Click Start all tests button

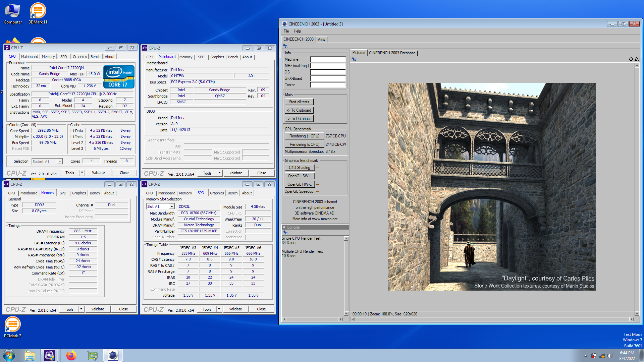coord(299,102)
